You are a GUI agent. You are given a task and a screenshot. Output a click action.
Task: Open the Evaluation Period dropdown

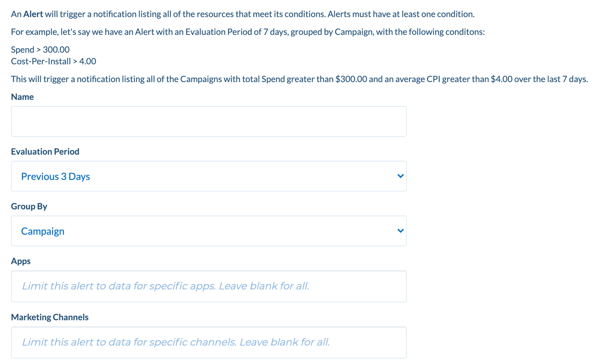(x=209, y=176)
